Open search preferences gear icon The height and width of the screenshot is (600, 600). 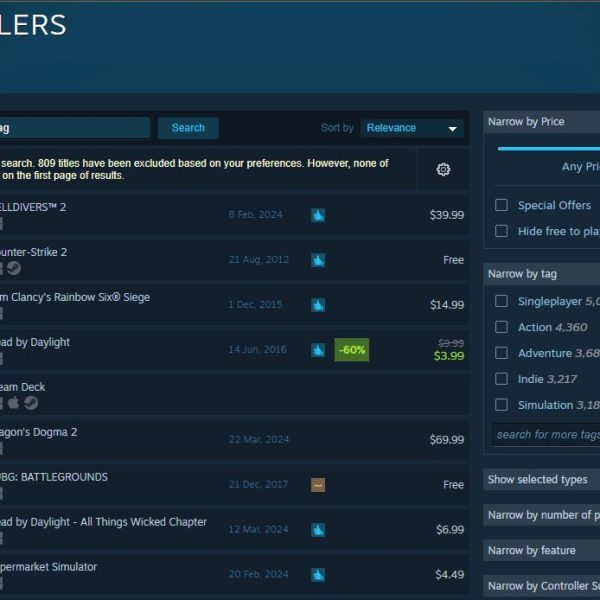tap(443, 169)
